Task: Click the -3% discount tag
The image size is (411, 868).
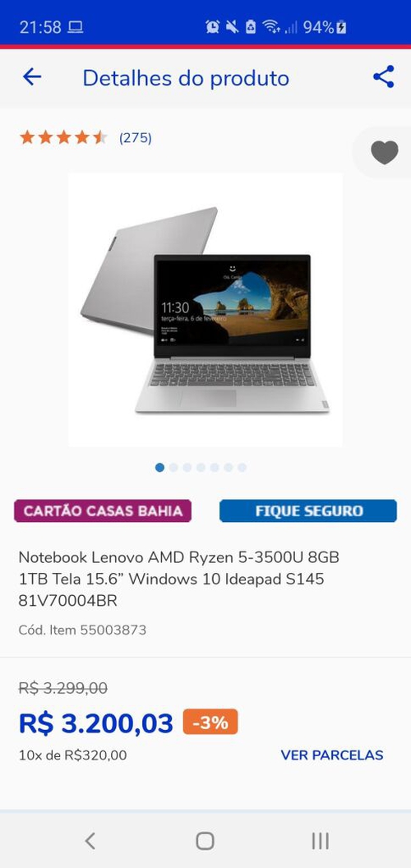Action: point(210,722)
